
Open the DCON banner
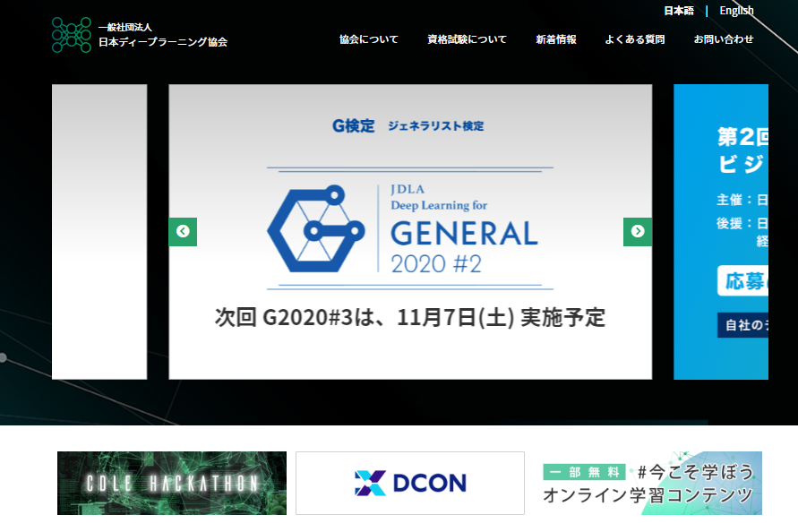click(x=410, y=483)
